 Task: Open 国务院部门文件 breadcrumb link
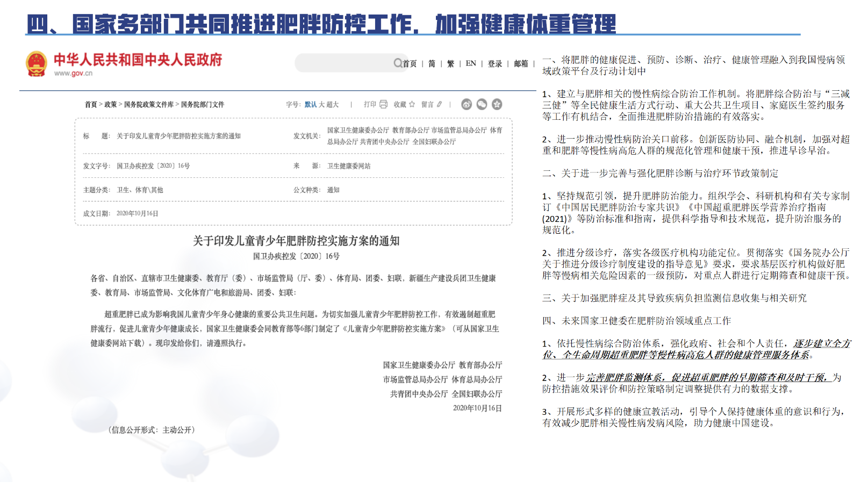click(203, 104)
